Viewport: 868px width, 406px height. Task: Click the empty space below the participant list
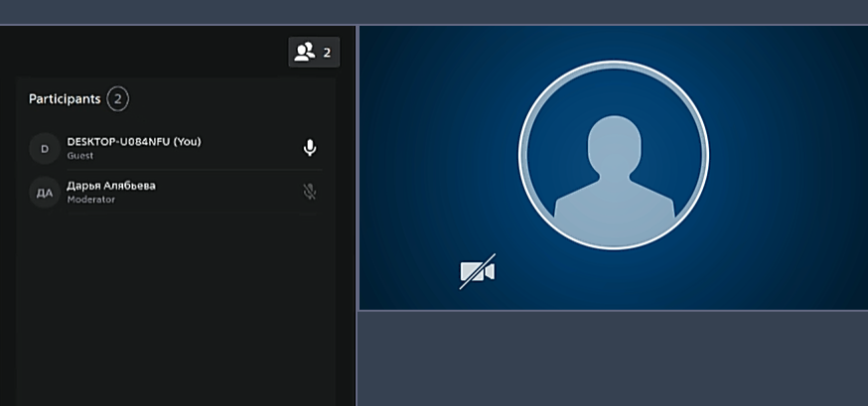tap(175, 308)
